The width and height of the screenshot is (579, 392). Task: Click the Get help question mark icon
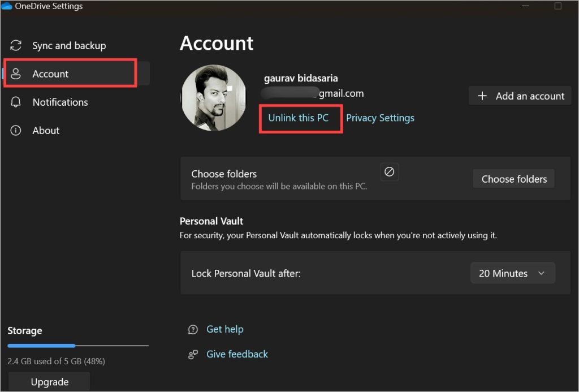pyautogui.click(x=193, y=329)
